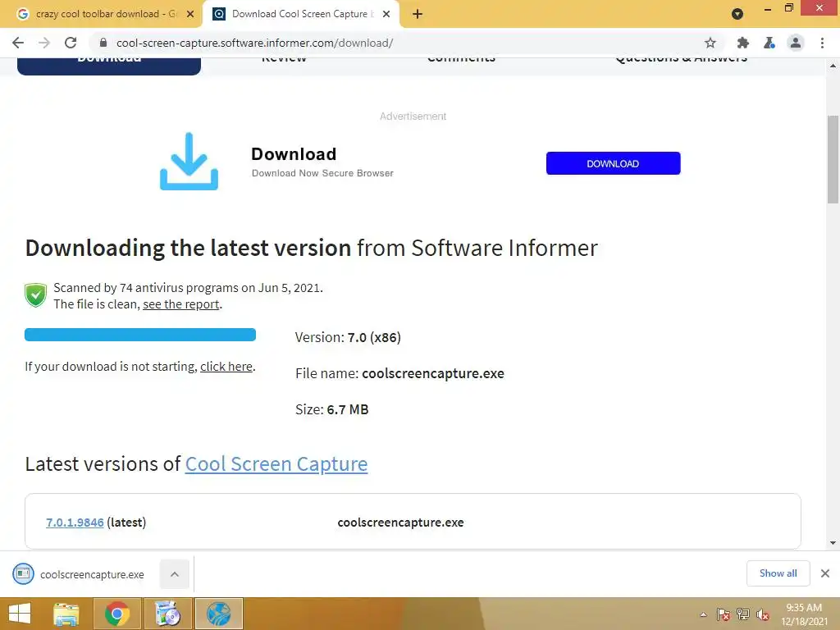Open version 7.0.1.9846 link

(x=75, y=523)
